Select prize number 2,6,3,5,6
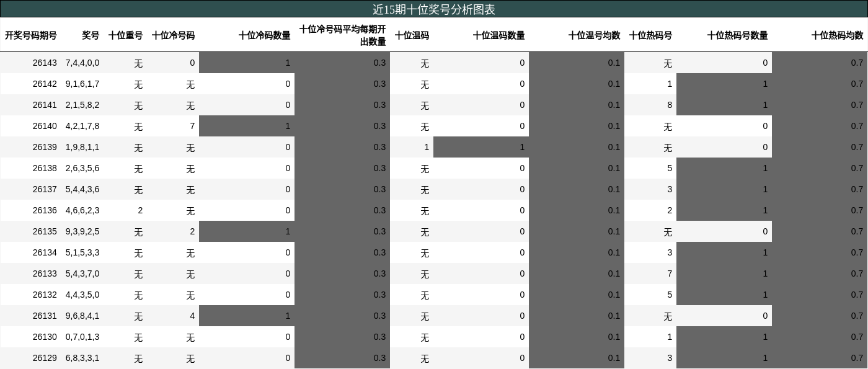This screenshot has width=868, height=369. click(x=82, y=168)
